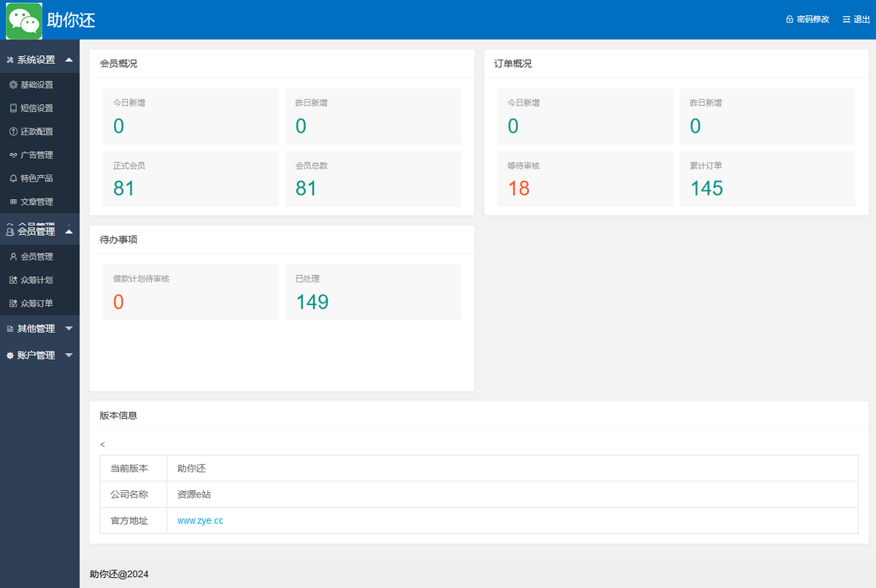The height and width of the screenshot is (588, 876).
Task: Click the green WeChat logo icon
Action: [23, 20]
